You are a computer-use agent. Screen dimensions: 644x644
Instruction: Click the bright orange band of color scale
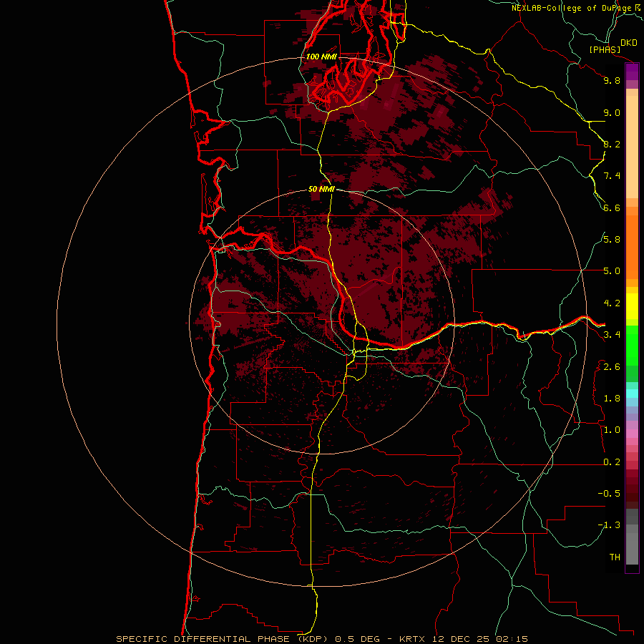(x=632, y=248)
